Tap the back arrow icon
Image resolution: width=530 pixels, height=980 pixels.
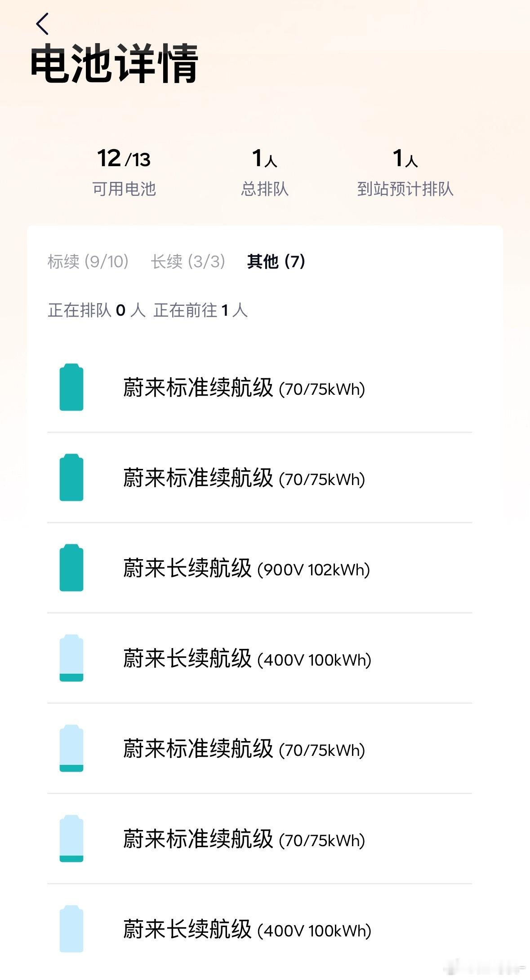[42, 24]
